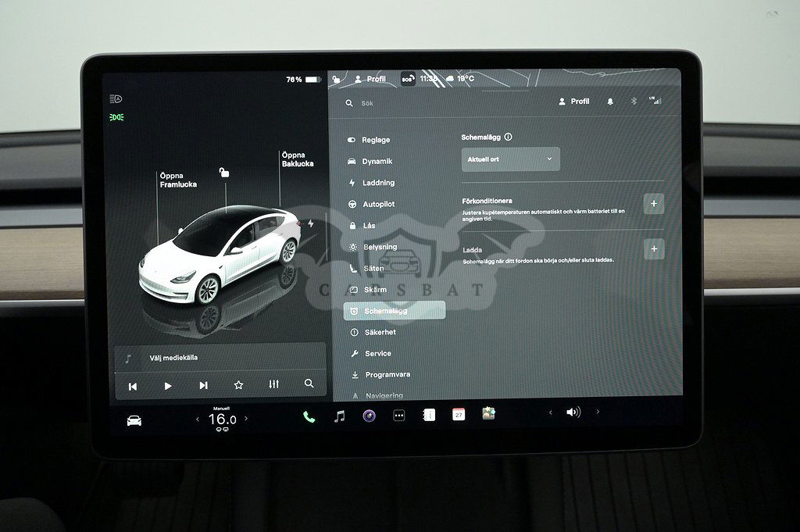800x532 pixels.
Task: Open notifications bell icon
Action: pos(610,102)
